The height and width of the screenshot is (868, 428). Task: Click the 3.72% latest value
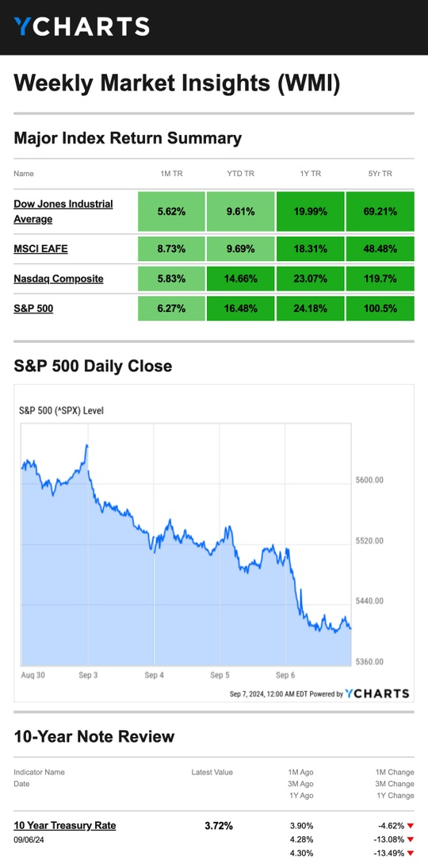pos(219,825)
